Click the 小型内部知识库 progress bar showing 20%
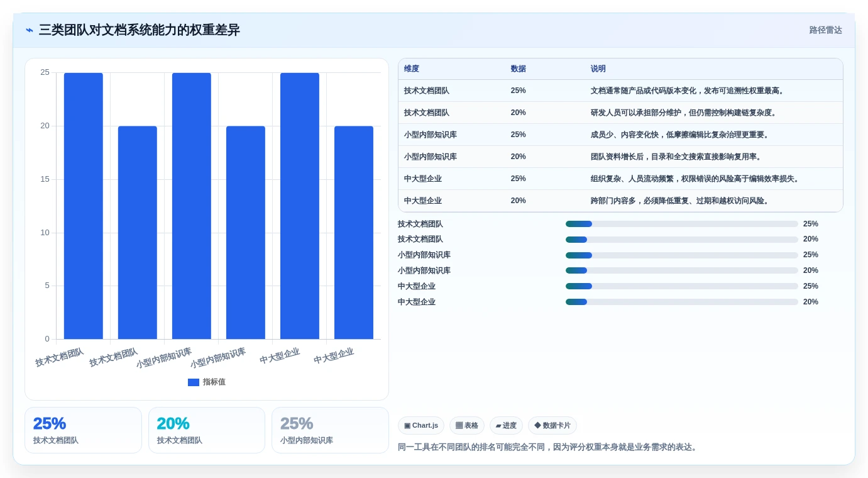Image resolution: width=868 pixels, height=478 pixels. [x=682, y=270]
